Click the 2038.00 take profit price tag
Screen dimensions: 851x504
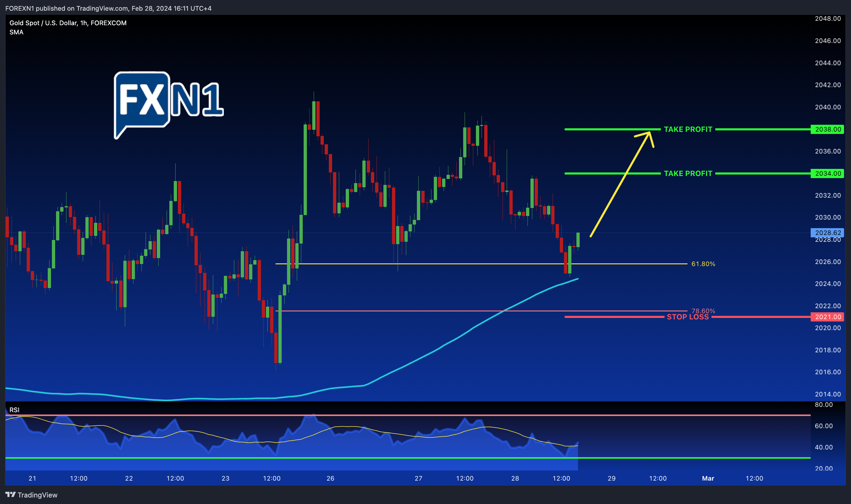tap(827, 129)
